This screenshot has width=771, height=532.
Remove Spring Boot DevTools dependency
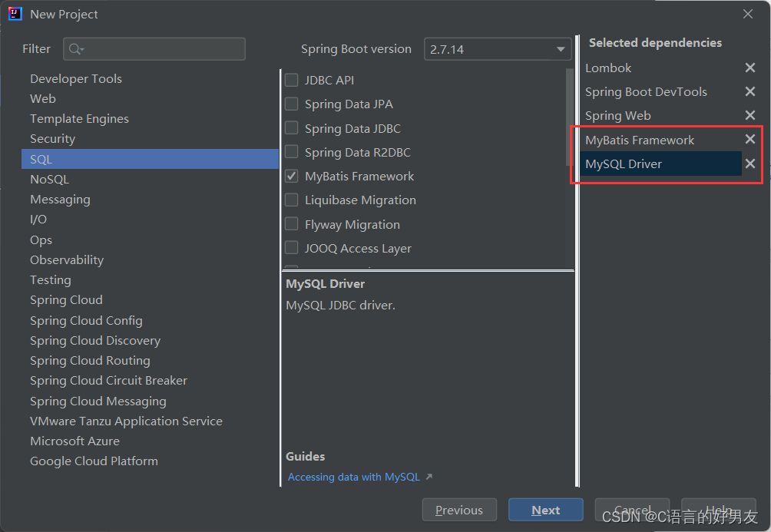click(x=749, y=91)
